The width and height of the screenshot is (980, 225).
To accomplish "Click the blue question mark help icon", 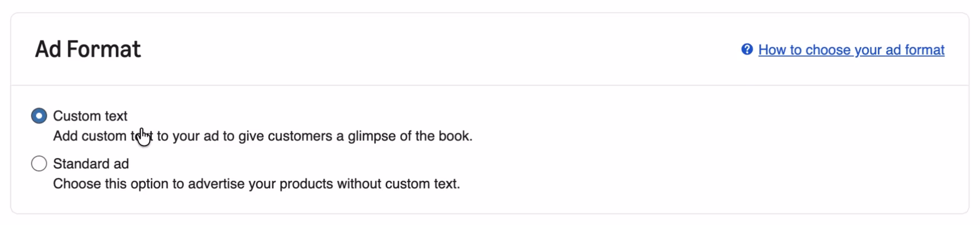I will [x=747, y=50].
